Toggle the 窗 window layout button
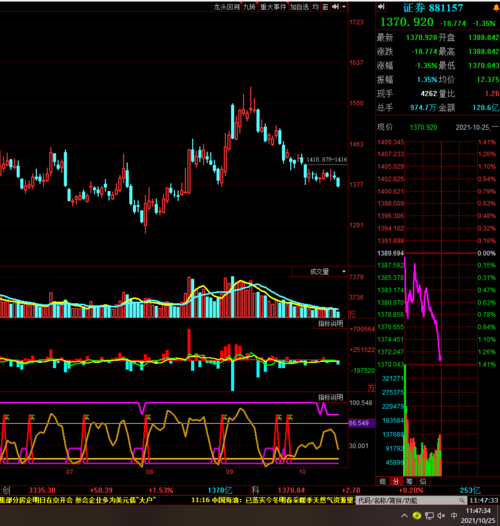The height and width of the screenshot is (526, 500). 325,7
